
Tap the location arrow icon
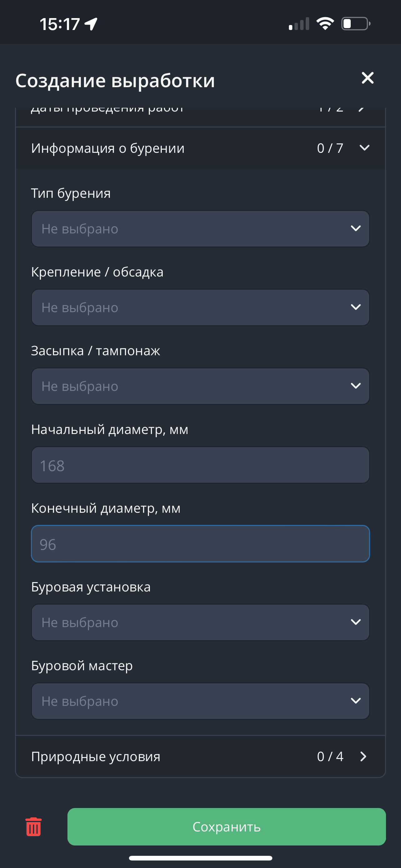click(x=91, y=24)
